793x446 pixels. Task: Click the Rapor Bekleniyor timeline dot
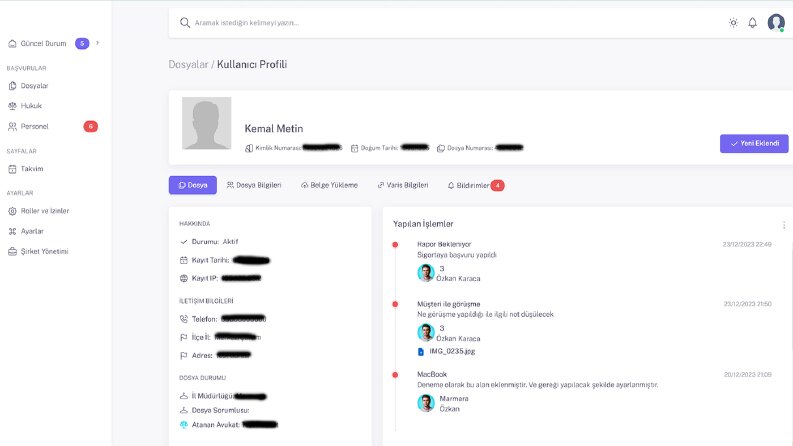[x=395, y=245]
